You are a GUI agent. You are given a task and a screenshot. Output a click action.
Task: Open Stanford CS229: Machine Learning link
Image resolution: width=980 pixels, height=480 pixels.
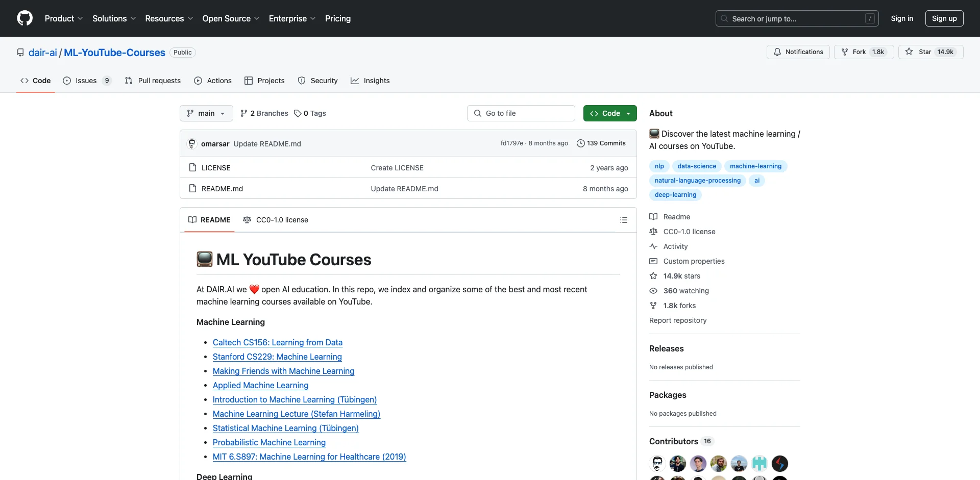point(277,357)
